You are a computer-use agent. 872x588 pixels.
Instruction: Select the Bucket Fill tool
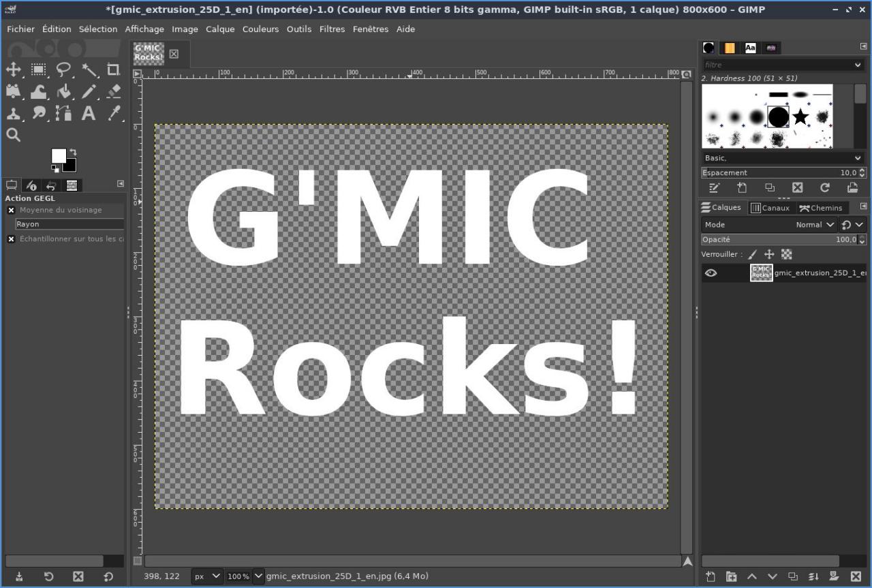64,91
